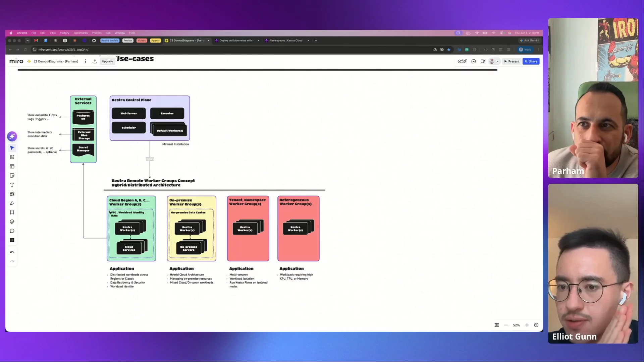The height and width of the screenshot is (362, 644).
Task: Select the Executor box in diagram
Action: coord(167,113)
